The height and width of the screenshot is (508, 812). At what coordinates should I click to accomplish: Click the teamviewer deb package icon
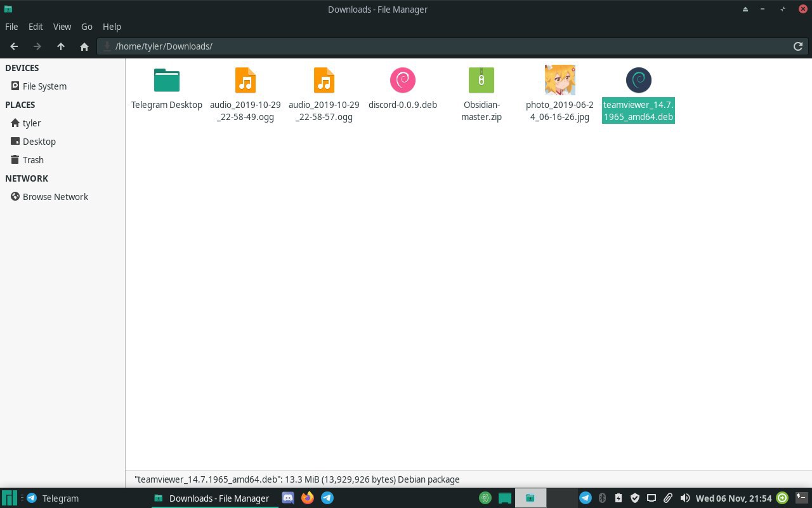tap(639, 81)
